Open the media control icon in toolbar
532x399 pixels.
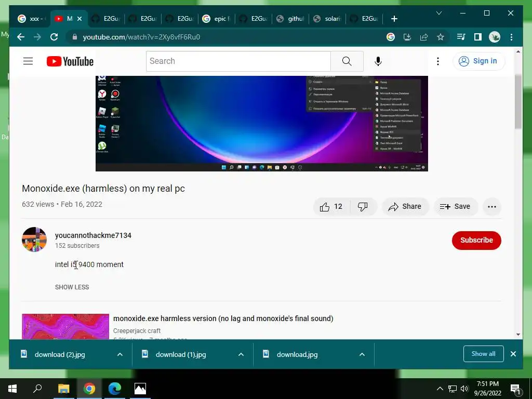coord(461,37)
